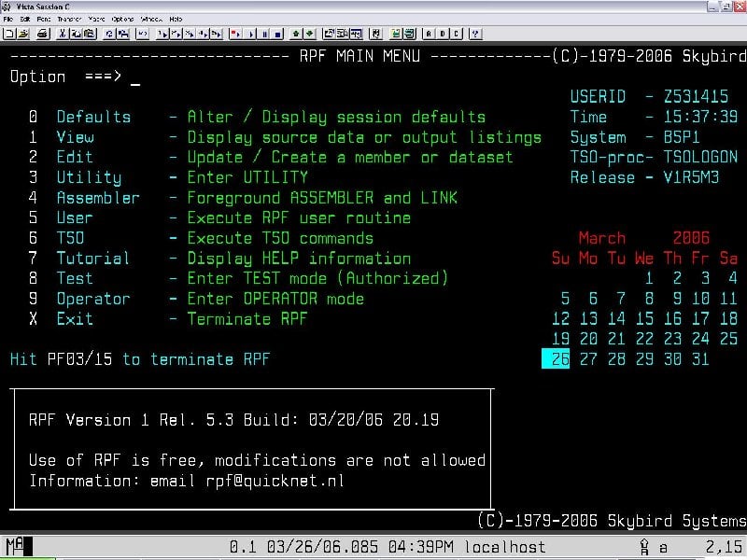This screenshot has width=747, height=560.
Task: Click the RPF MAIN MENU title
Action: [x=359, y=56]
